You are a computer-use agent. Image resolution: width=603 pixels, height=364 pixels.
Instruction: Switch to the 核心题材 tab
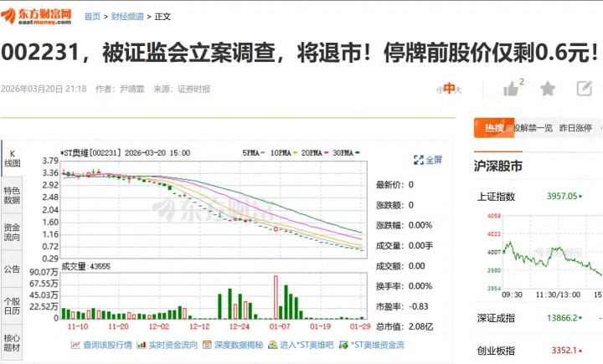click(x=12, y=343)
